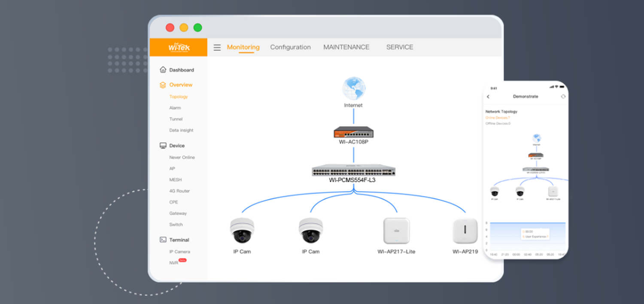Click the hamburger menu icon
Image resolution: width=644 pixels, height=304 pixels.
click(217, 48)
